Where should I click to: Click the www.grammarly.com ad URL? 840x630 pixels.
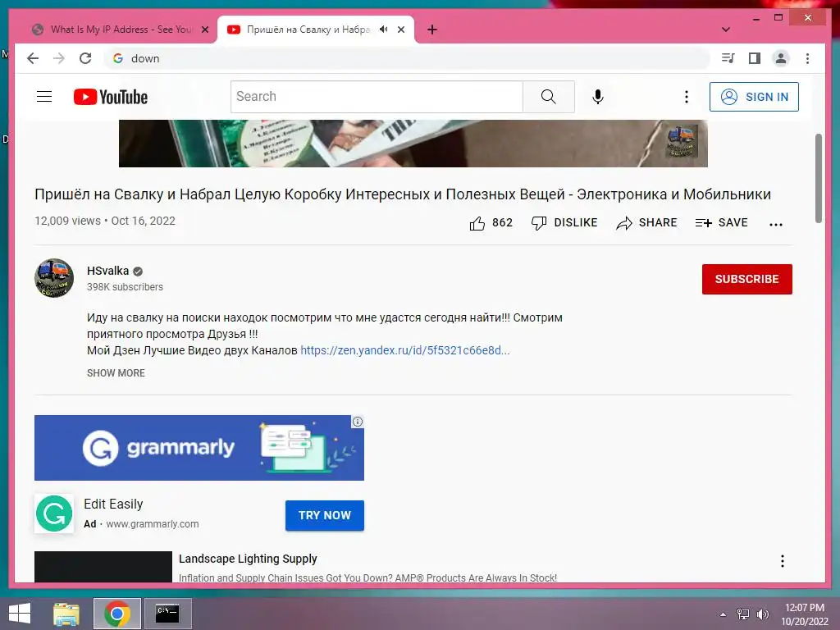pyautogui.click(x=152, y=524)
